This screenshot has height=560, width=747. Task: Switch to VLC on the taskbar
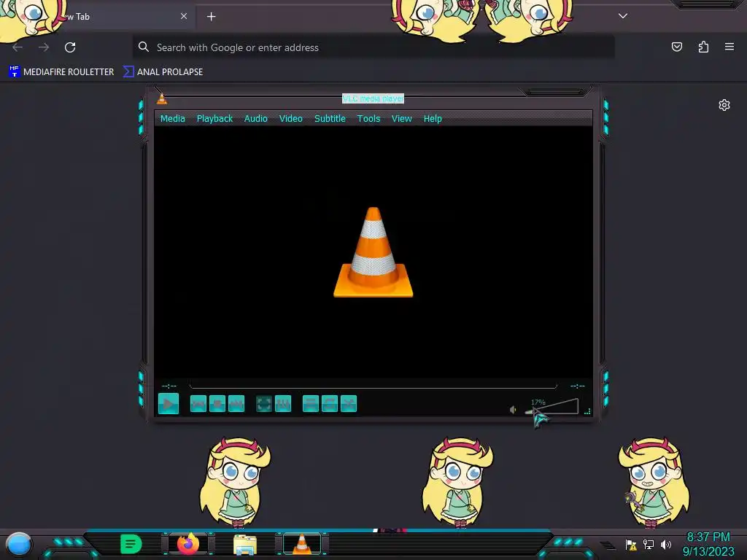click(x=302, y=544)
